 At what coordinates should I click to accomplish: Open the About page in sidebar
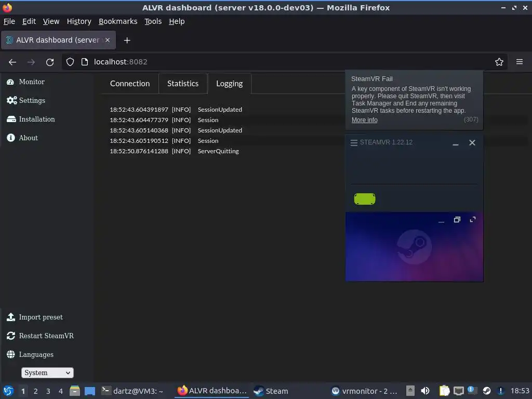click(22, 138)
